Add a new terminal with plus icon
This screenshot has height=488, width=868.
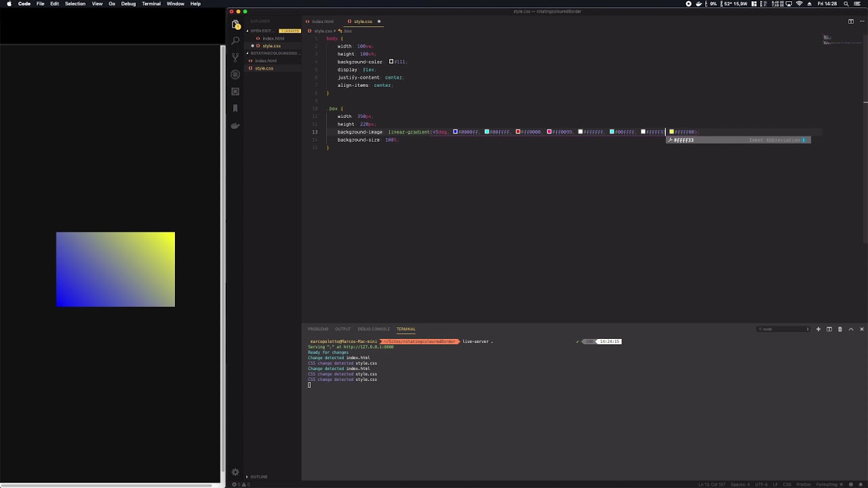tap(818, 329)
